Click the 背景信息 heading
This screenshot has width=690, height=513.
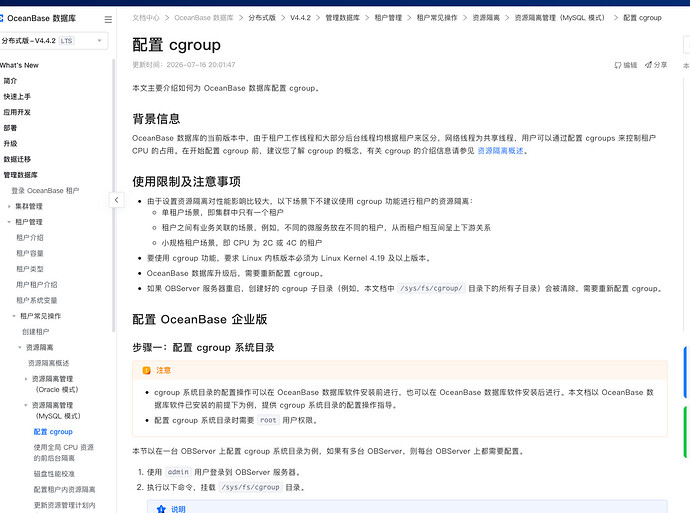156,119
